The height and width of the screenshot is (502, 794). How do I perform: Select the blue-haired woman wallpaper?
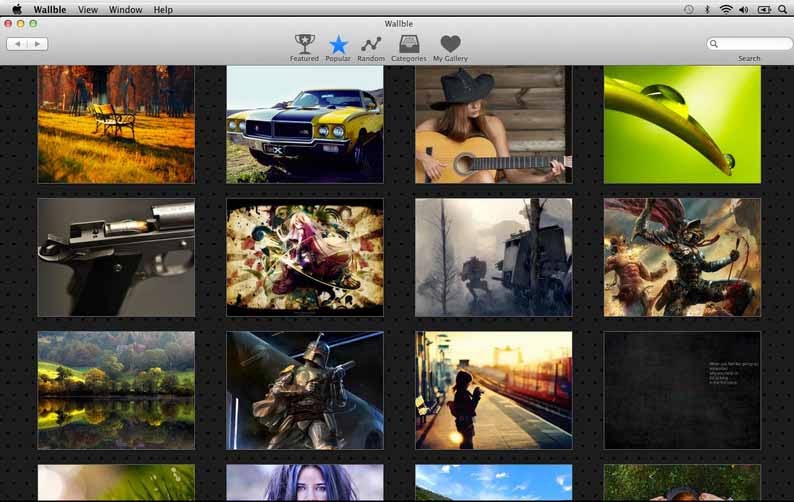[x=305, y=483]
